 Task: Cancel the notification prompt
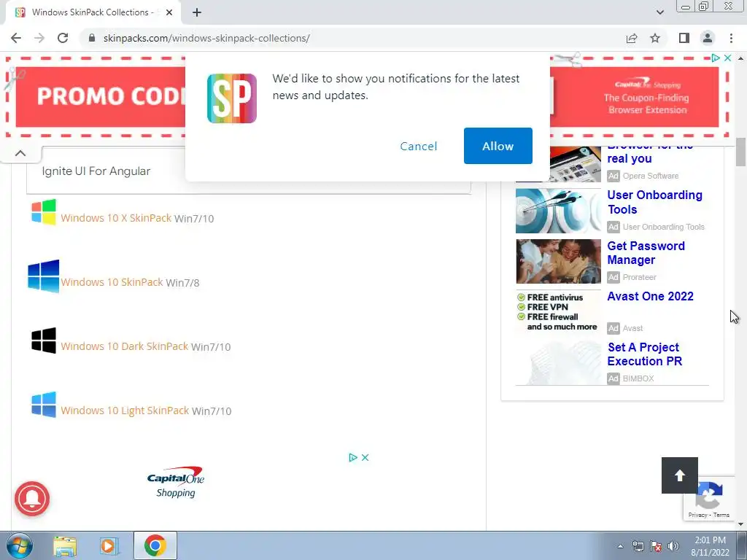point(418,146)
